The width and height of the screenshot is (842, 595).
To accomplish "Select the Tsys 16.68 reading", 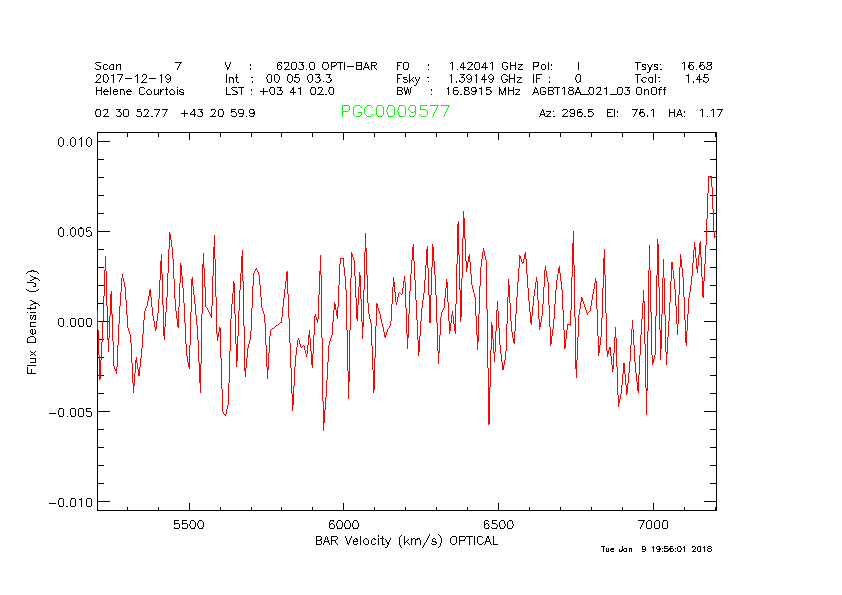I will coord(673,66).
